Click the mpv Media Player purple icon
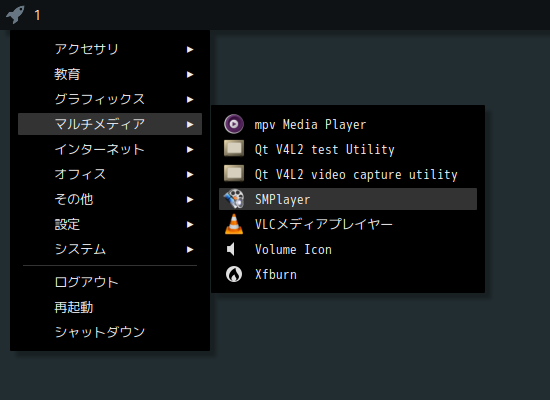Viewport: 550px width, 400px height. click(234, 124)
